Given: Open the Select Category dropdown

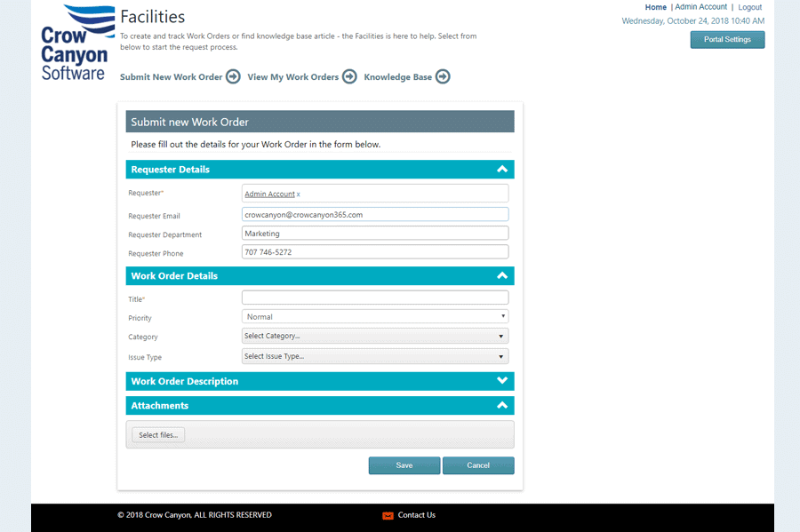Looking at the screenshot, I should [375, 336].
